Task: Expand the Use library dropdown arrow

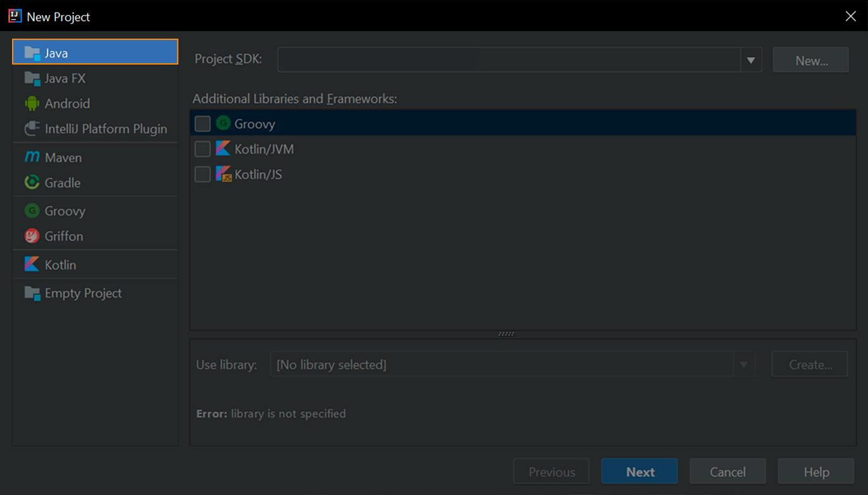Action: (x=744, y=365)
